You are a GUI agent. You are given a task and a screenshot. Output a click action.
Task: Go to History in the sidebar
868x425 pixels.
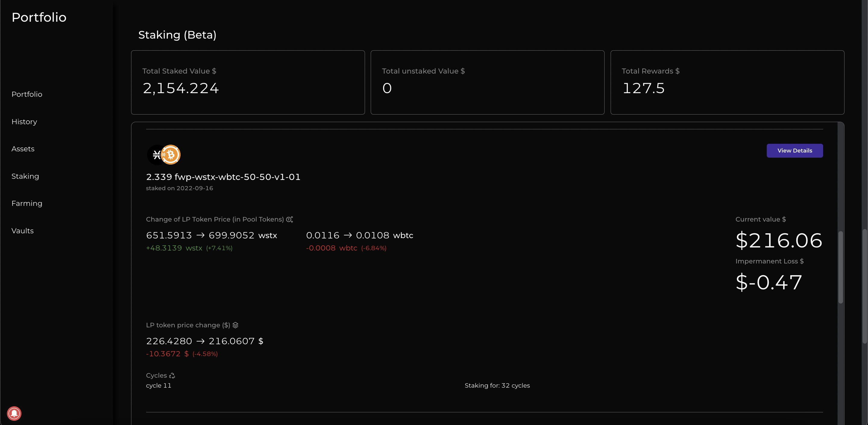click(24, 122)
